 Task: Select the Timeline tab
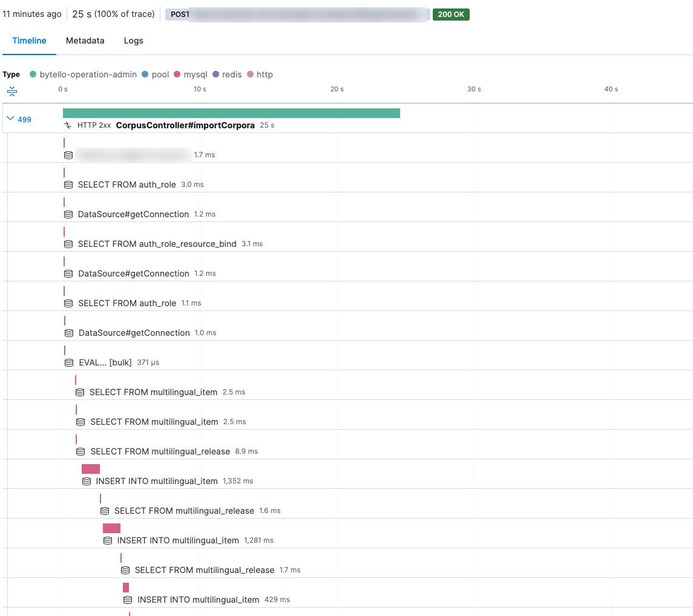29,41
